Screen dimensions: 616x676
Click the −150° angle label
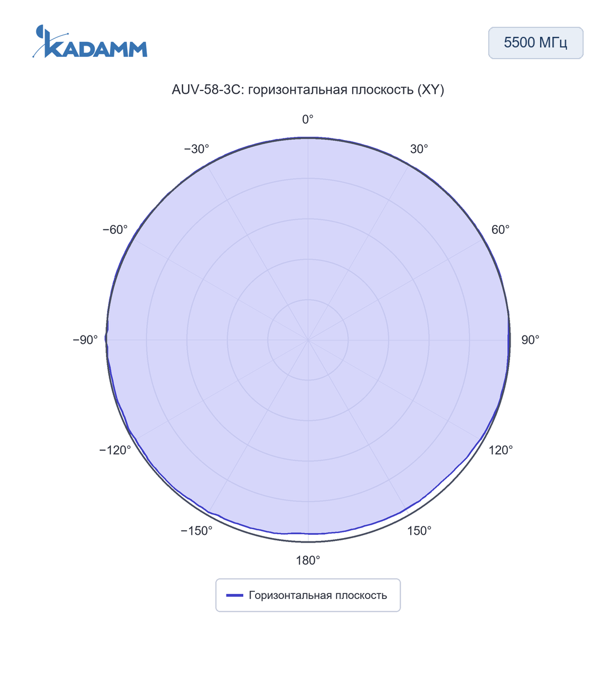(197, 531)
